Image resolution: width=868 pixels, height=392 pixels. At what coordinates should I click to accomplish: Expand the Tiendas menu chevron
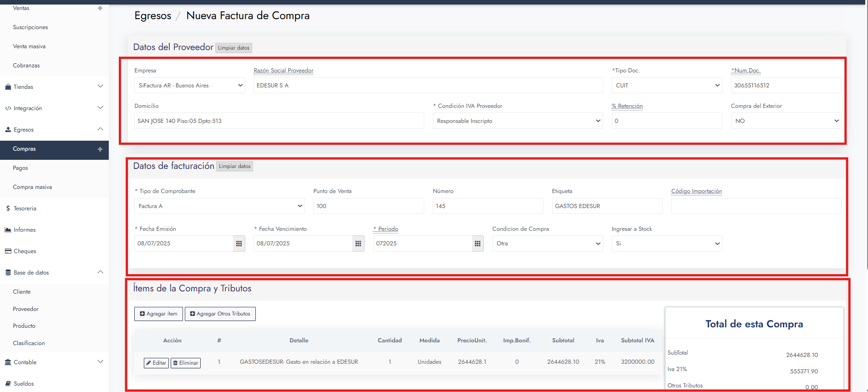(100, 87)
